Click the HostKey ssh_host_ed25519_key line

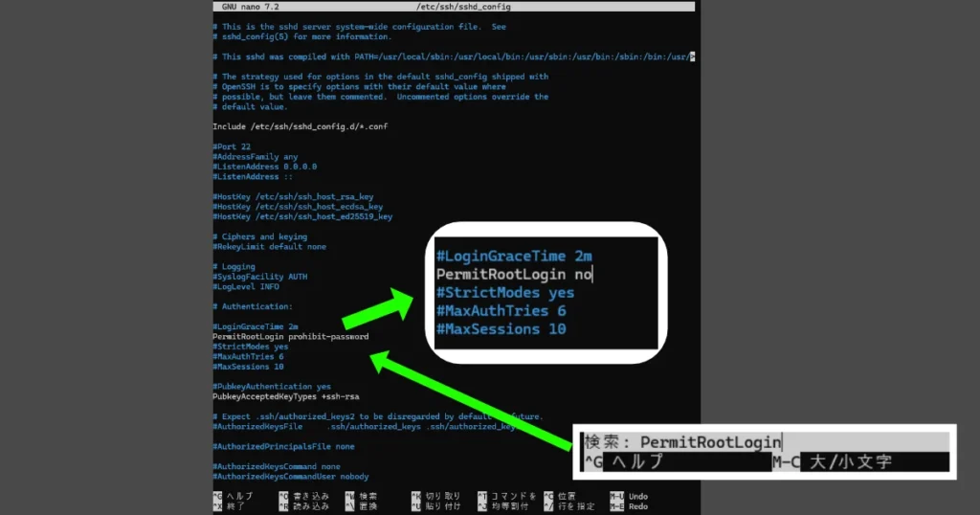[x=302, y=217]
